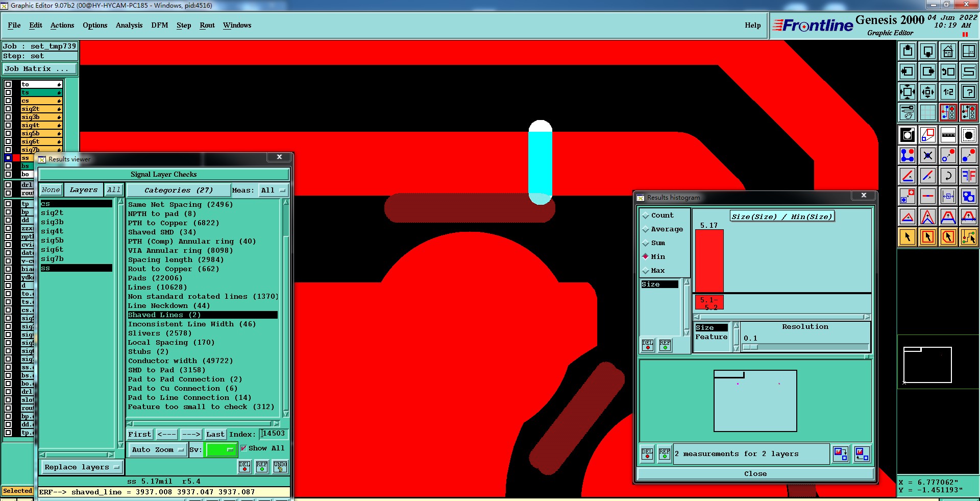Click the pan down arrow icon

point(928,51)
